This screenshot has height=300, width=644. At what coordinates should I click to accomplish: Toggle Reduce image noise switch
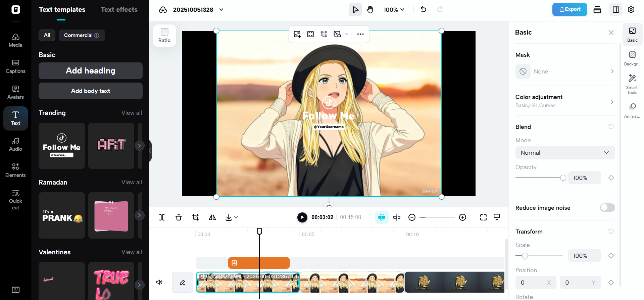[x=607, y=208]
